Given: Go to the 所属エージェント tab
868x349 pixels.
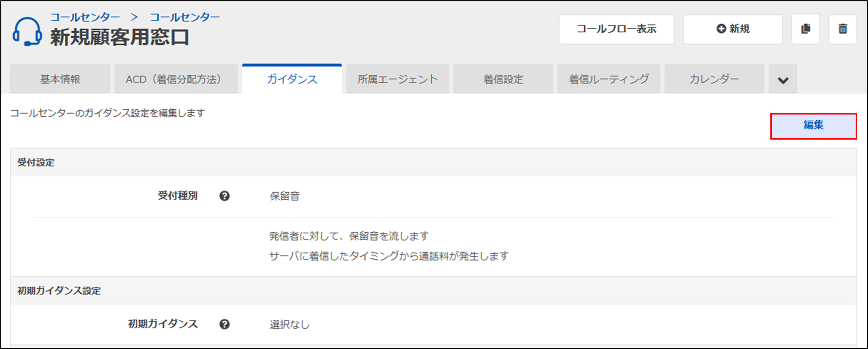Looking at the screenshot, I should (397, 79).
